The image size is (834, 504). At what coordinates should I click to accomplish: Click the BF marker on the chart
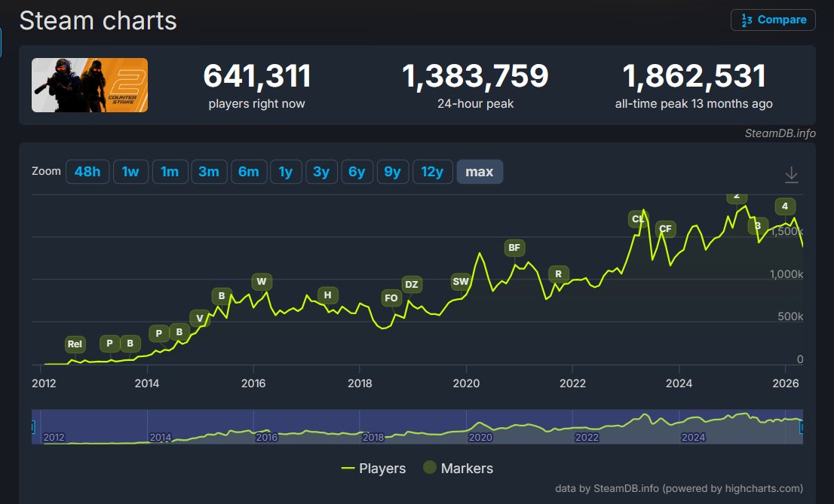(514, 248)
